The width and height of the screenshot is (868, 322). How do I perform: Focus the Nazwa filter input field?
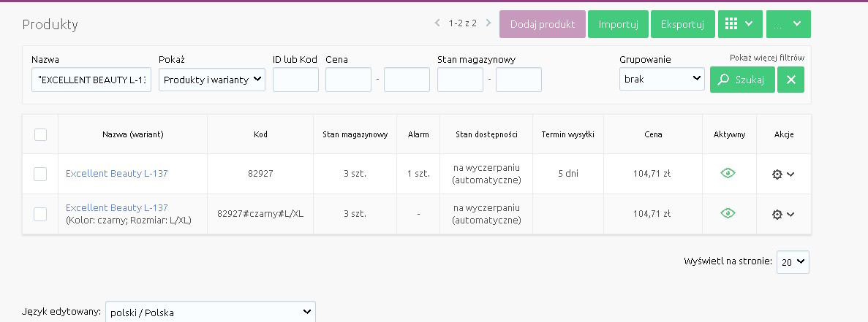(91, 80)
